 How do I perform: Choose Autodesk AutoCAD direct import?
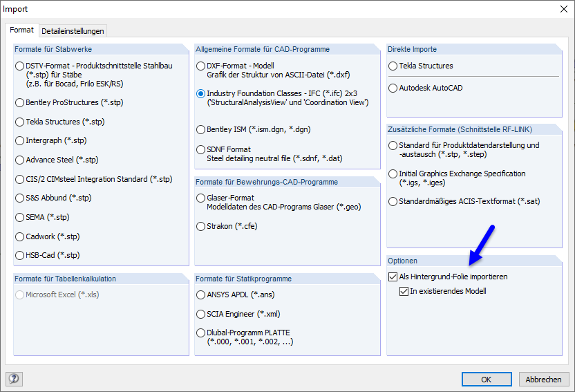393,88
